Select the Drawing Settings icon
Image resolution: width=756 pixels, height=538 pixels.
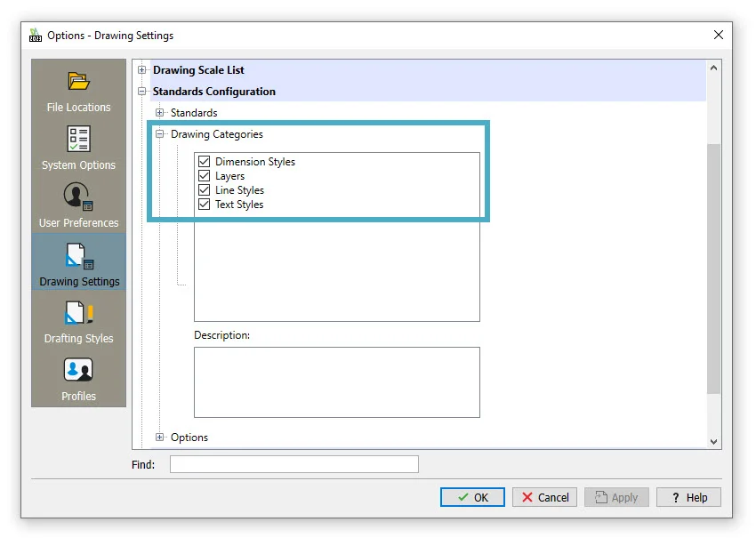[78, 256]
